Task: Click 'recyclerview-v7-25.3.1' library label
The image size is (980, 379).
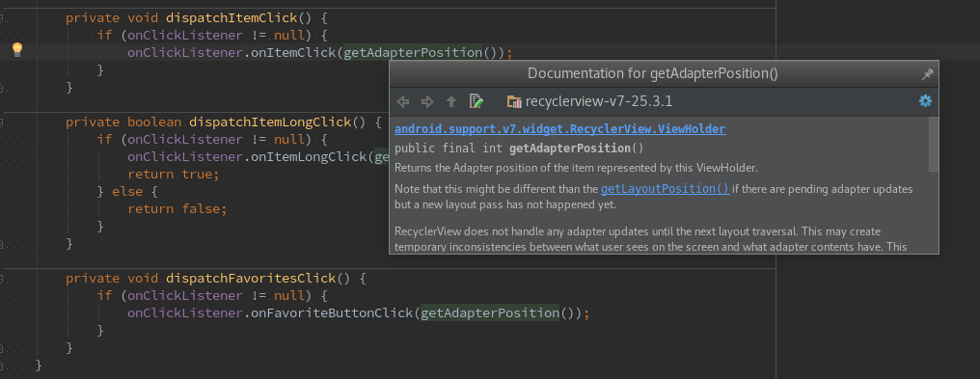Action: click(x=599, y=102)
